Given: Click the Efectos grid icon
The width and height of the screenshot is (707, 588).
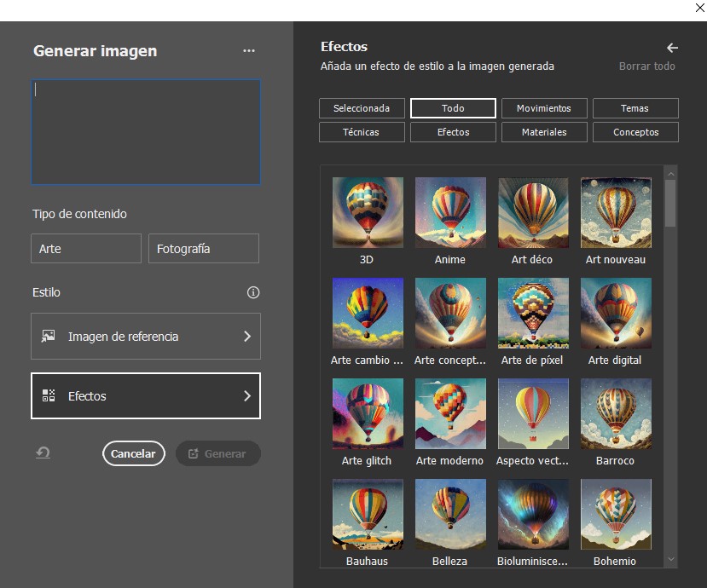Looking at the screenshot, I should click(49, 396).
